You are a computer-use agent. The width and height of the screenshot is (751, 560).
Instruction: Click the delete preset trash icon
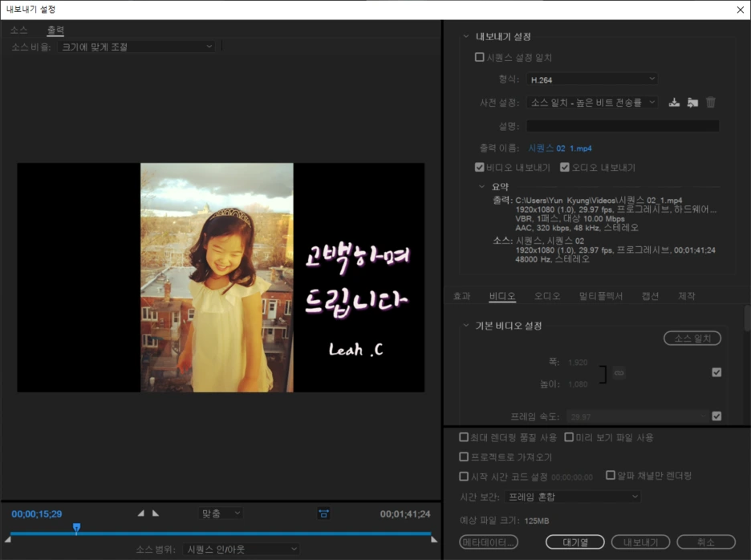710,102
